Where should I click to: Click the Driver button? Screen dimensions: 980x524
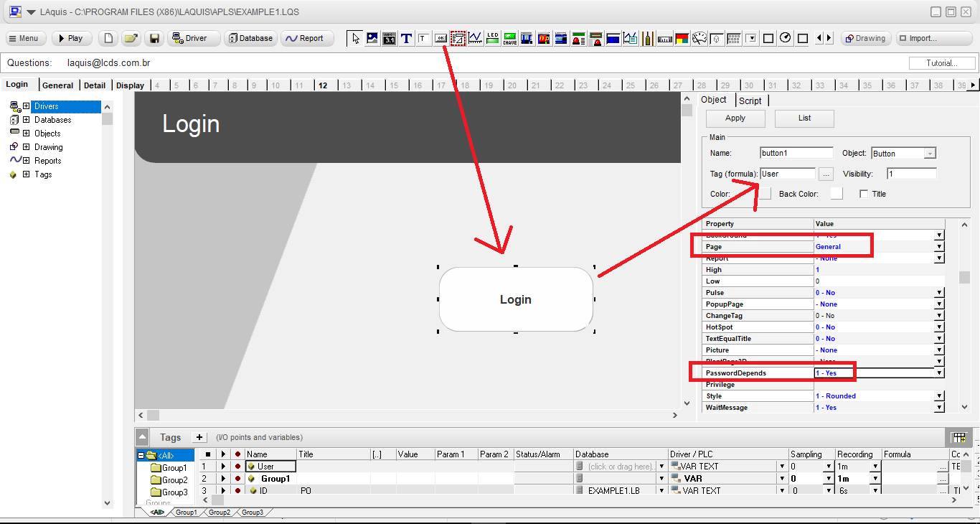tap(194, 38)
